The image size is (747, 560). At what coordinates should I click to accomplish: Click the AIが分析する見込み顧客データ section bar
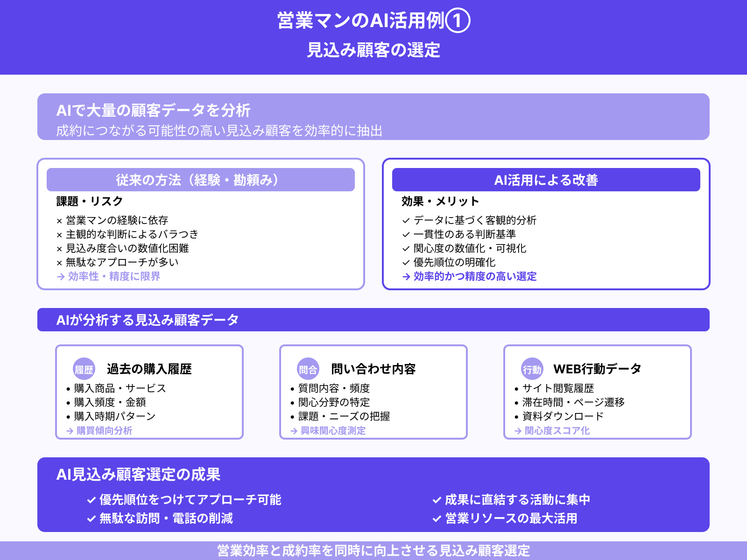pos(373,320)
